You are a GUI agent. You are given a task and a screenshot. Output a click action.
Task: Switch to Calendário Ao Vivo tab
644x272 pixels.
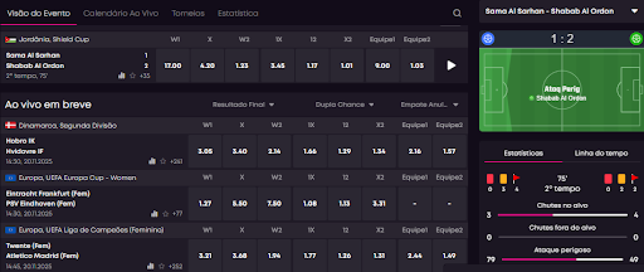(x=121, y=13)
